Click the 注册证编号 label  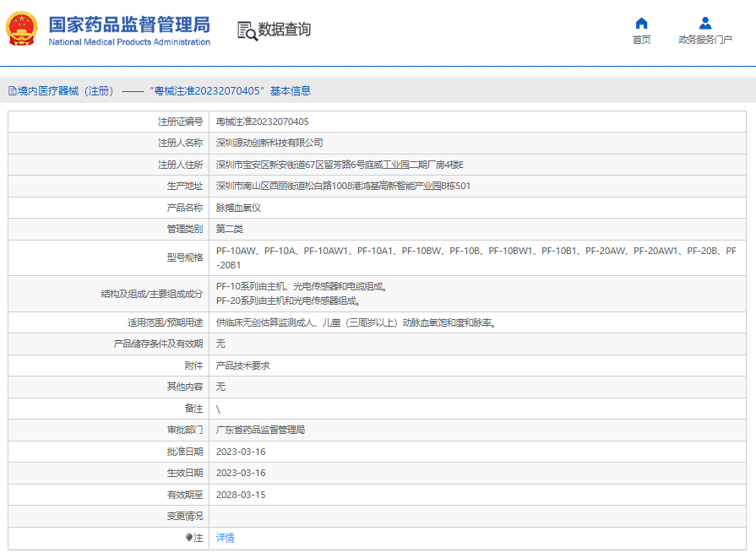point(180,122)
